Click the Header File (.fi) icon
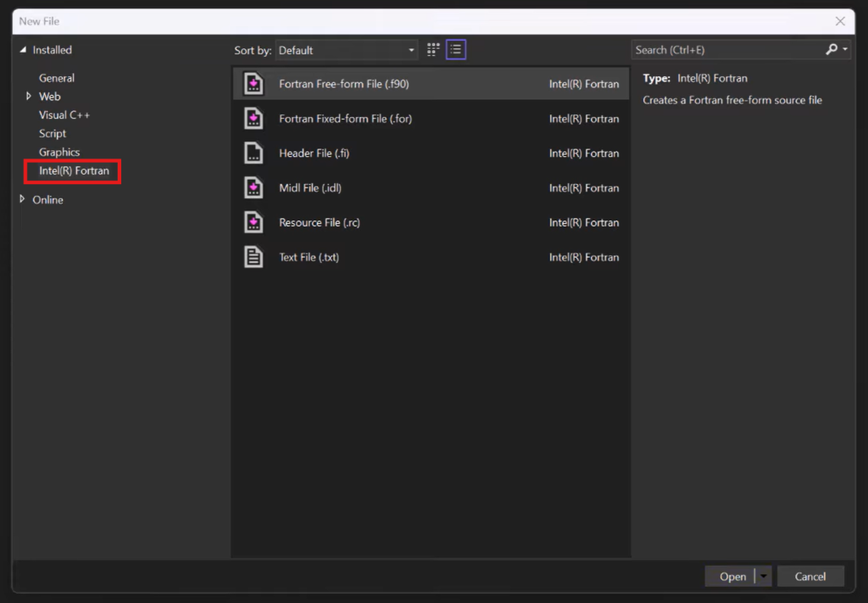This screenshot has height=603, width=868. (x=253, y=154)
